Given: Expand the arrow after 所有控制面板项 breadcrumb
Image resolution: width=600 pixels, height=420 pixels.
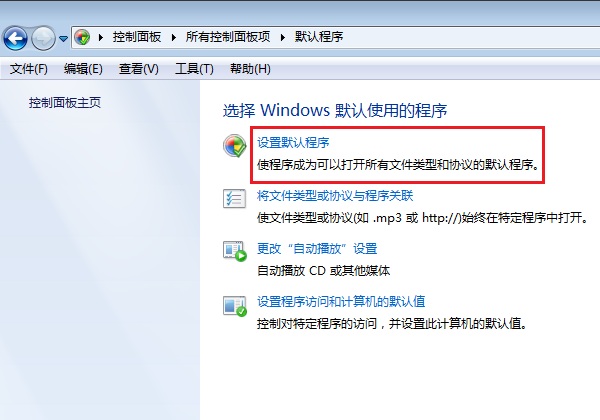Looking at the screenshot, I should [x=283, y=37].
